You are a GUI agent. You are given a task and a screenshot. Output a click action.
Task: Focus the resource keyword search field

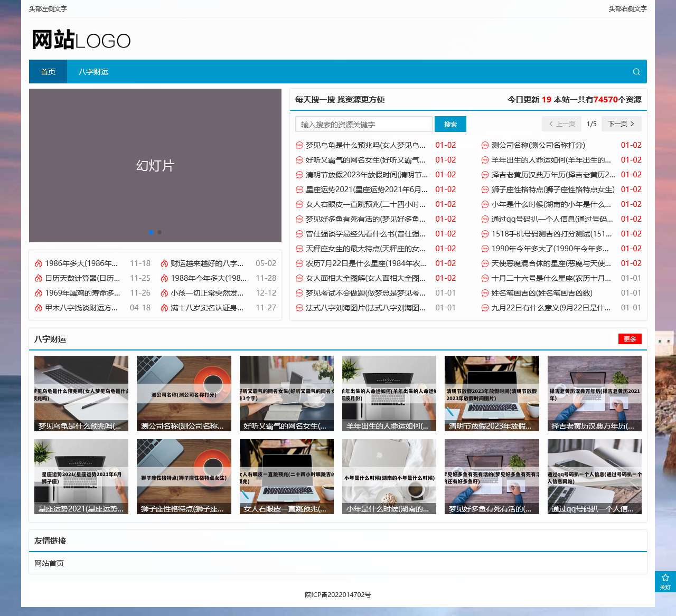coord(364,124)
